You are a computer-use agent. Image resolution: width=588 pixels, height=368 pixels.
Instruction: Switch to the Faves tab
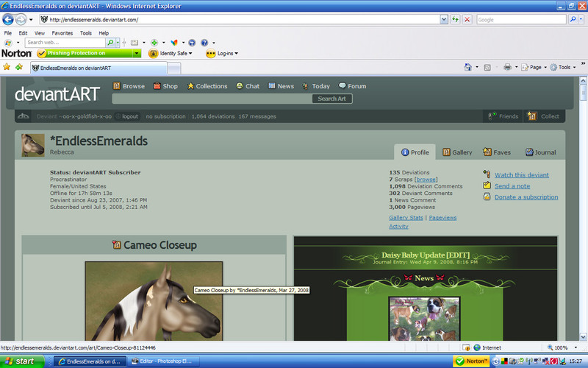[497, 152]
